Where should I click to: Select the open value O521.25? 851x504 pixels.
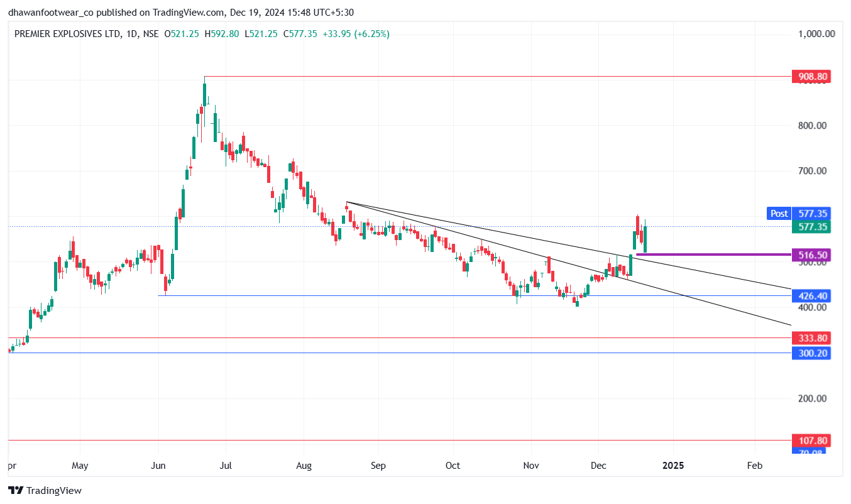pyautogui.click(x=182, y=34)
